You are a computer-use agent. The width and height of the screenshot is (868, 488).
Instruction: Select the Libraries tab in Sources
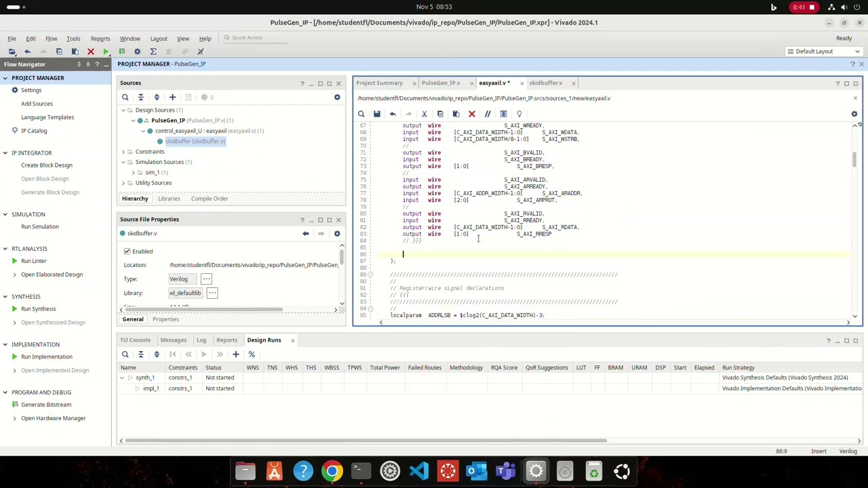point(169,199)
